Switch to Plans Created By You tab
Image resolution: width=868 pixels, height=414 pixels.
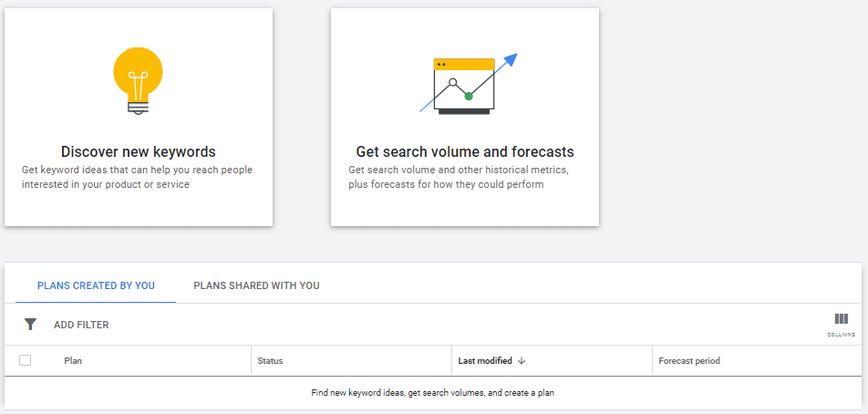coord(96,285)
